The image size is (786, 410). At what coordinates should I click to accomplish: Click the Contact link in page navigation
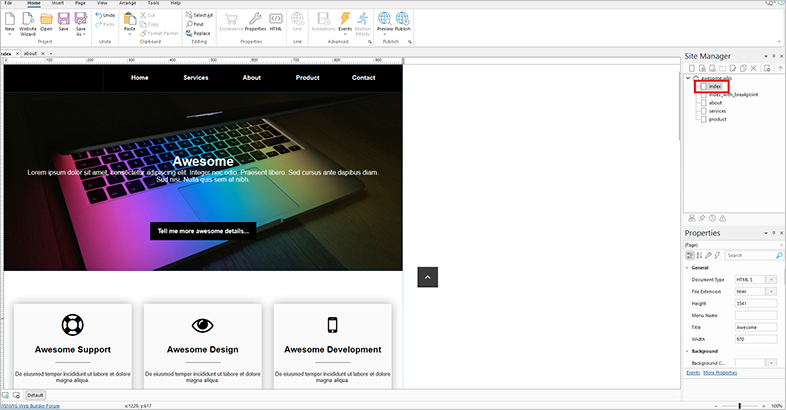[x=363, y=78]
